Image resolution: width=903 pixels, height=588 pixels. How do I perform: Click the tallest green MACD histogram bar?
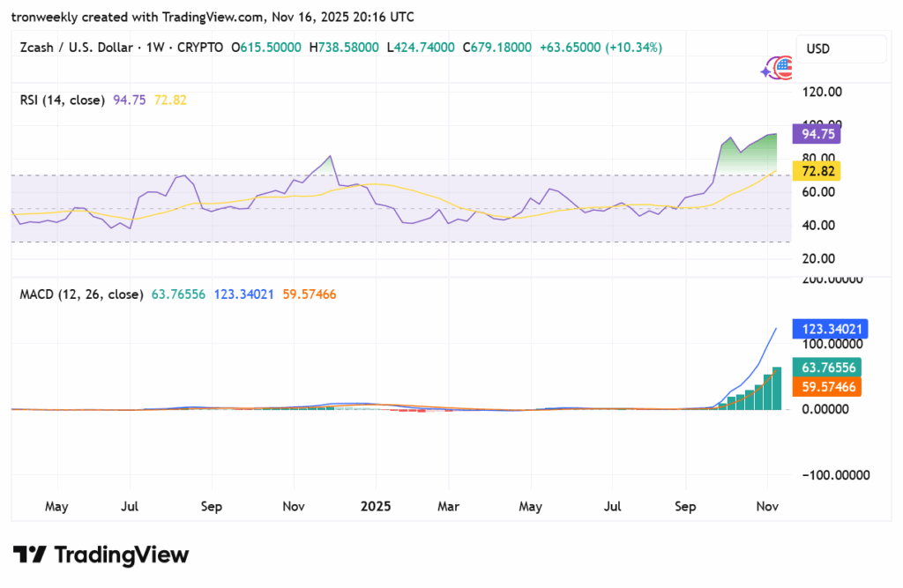[x=777, y=389]
